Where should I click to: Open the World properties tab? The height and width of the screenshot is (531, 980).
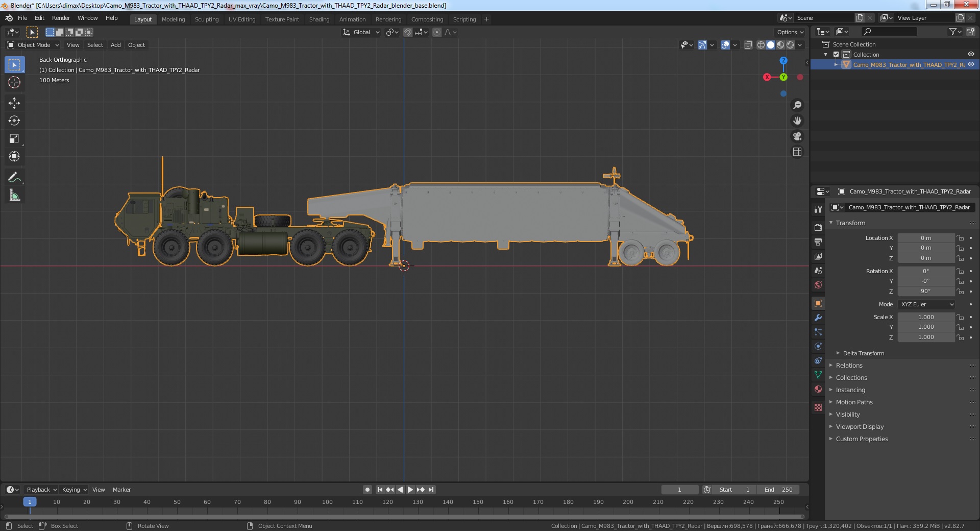tap(818, 285)
